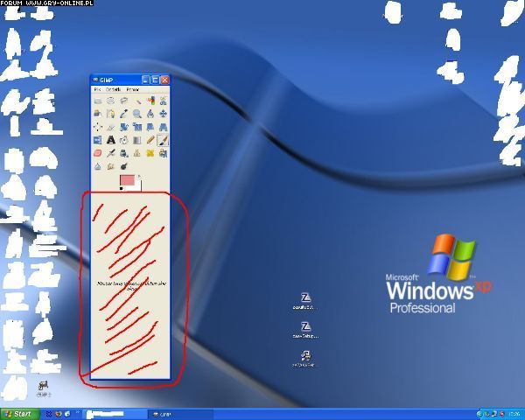Image resolution: width=525 pixels, height=420 pixels.
Task: Select the Text tool letter A
Action: click(x=111, y=140)
